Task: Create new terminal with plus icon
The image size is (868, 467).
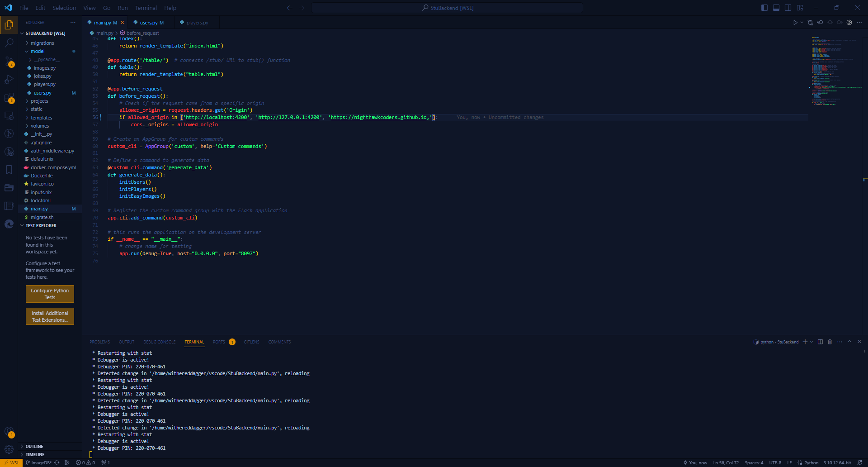Action: click(805, 342)
